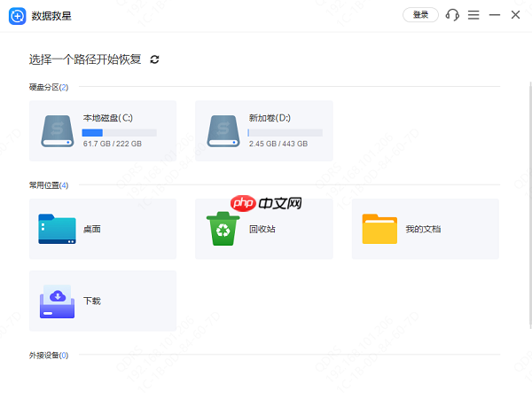Click the D: drive usage bar

[286, 132]
